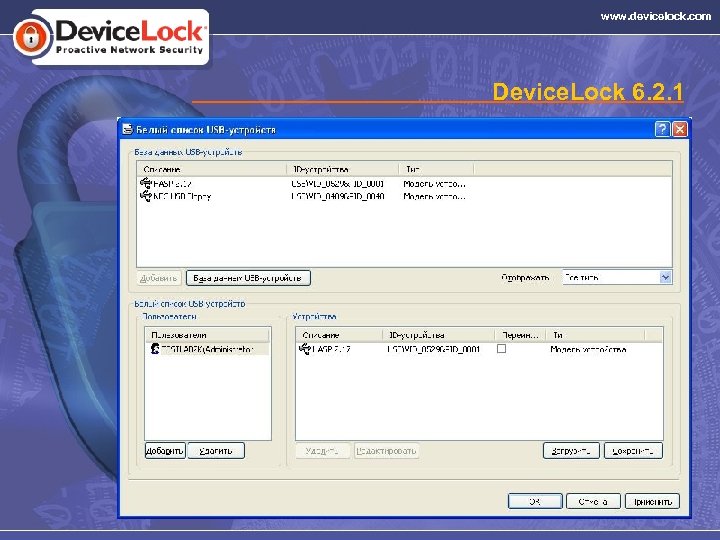The image size is (720, 540).
Task: Sort white list devices by "ID-устройства" header
Action: pos(439,335)
